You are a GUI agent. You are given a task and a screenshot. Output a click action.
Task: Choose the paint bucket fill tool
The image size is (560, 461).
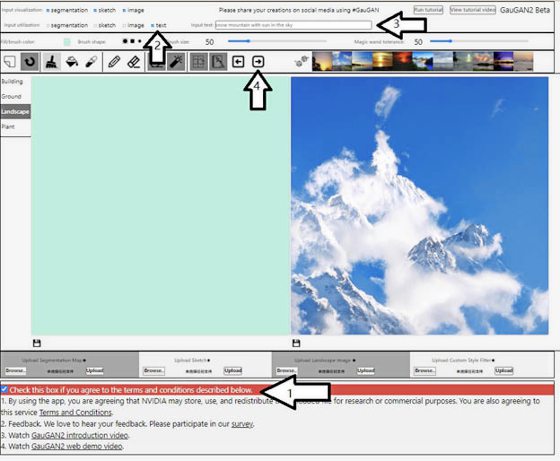72,62
